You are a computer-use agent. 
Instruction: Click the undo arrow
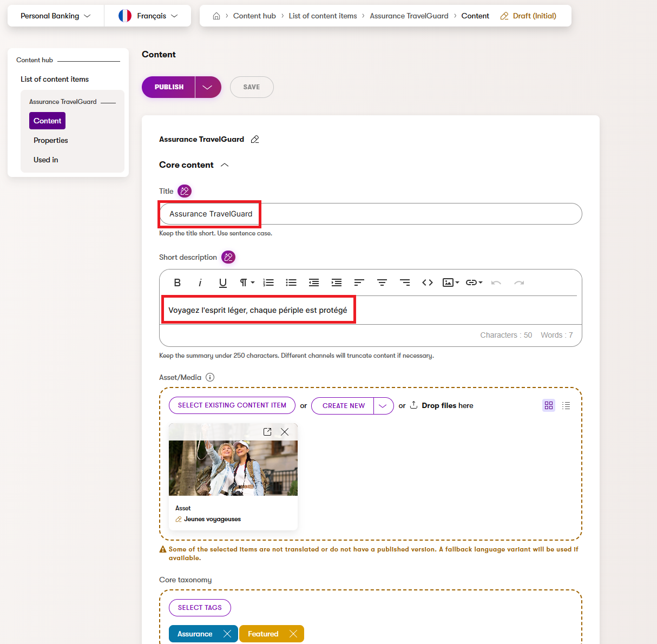tap(496, 282)
